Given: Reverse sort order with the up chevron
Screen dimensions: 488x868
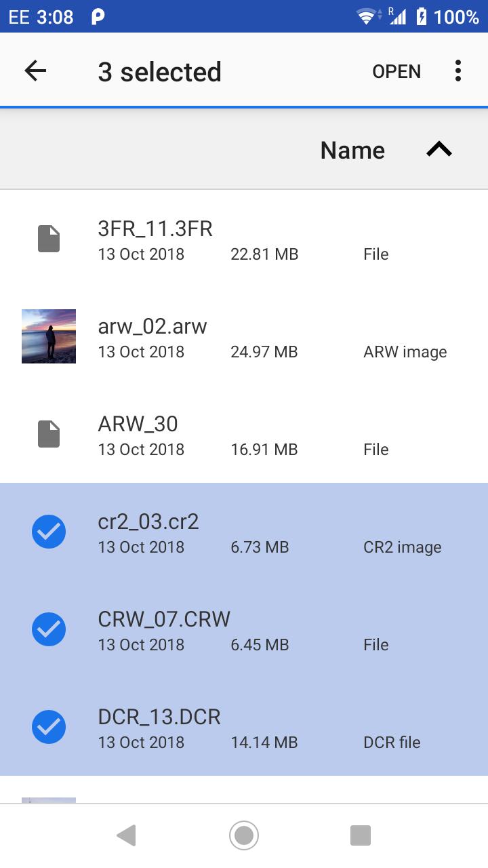Looking at the screenshot, I should [x=439, y=150].
